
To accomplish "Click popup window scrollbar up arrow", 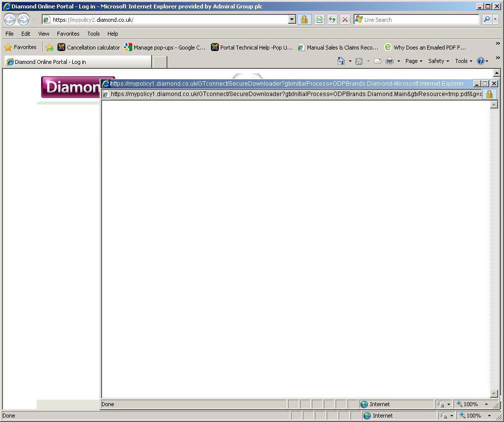I will tap(494, 104).
